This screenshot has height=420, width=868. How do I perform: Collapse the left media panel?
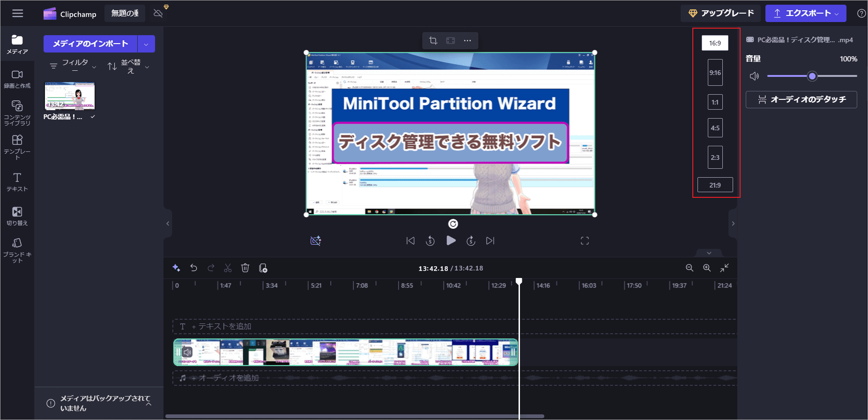168,224
